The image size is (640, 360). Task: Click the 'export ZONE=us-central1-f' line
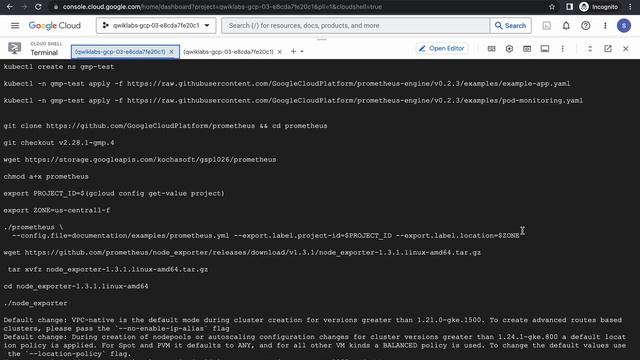pos(56,210)
